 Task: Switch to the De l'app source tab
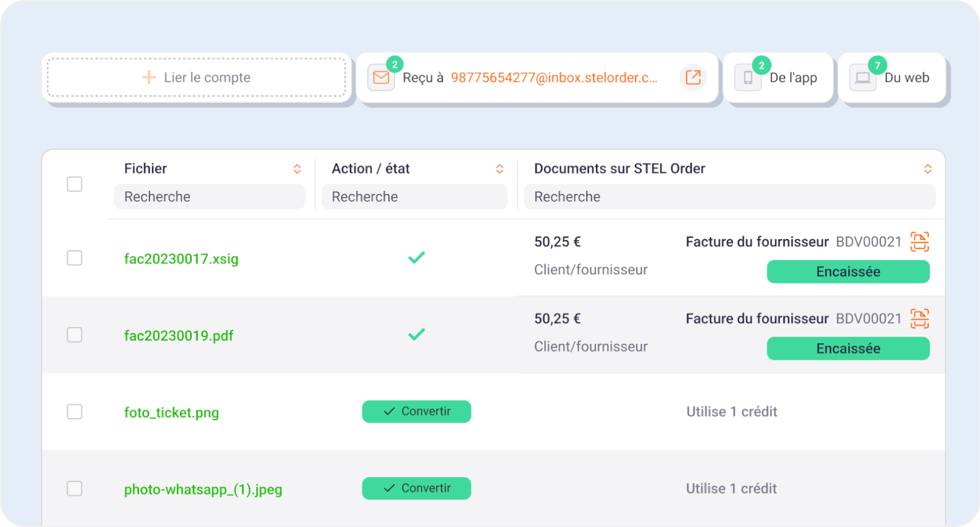[x=793, y=78]
